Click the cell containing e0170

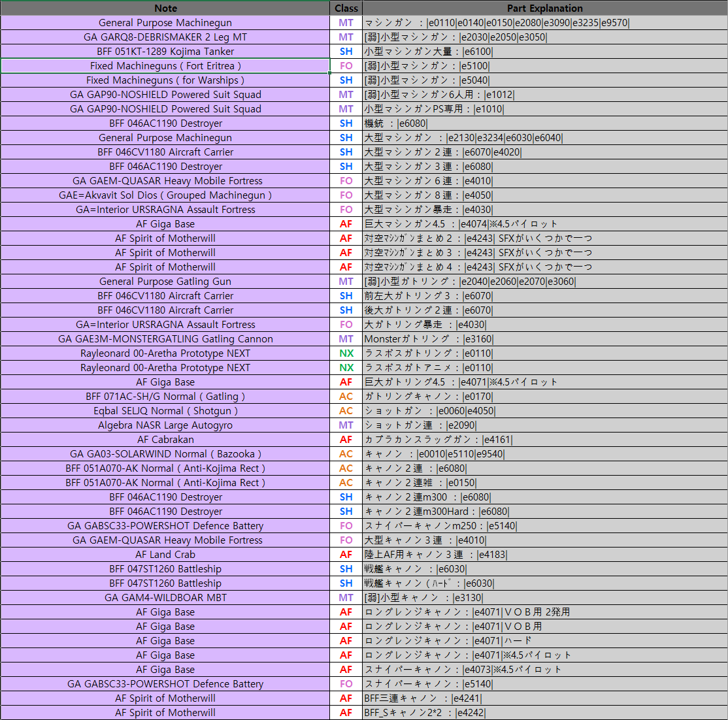pyautogui.click(x=544, y=397)
